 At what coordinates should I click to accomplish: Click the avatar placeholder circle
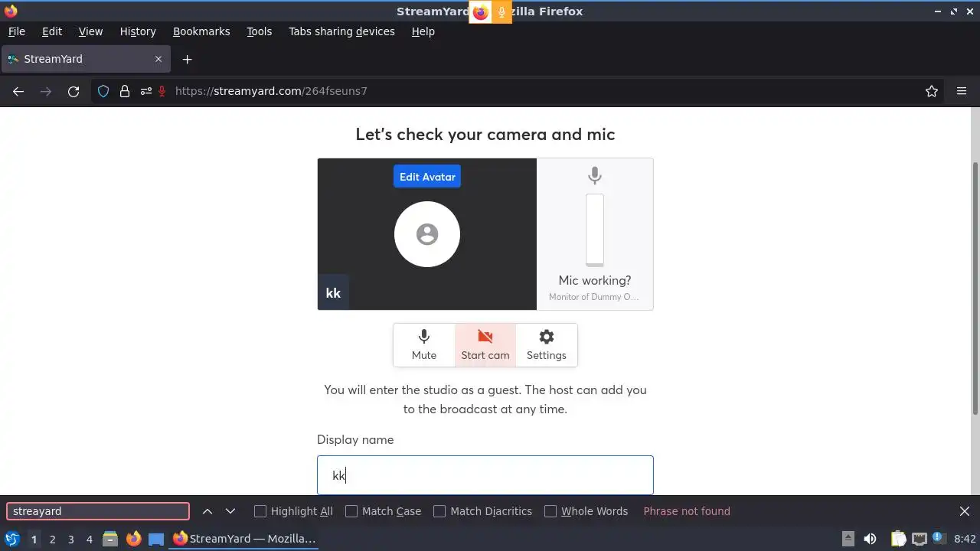[x=427, y=234]
